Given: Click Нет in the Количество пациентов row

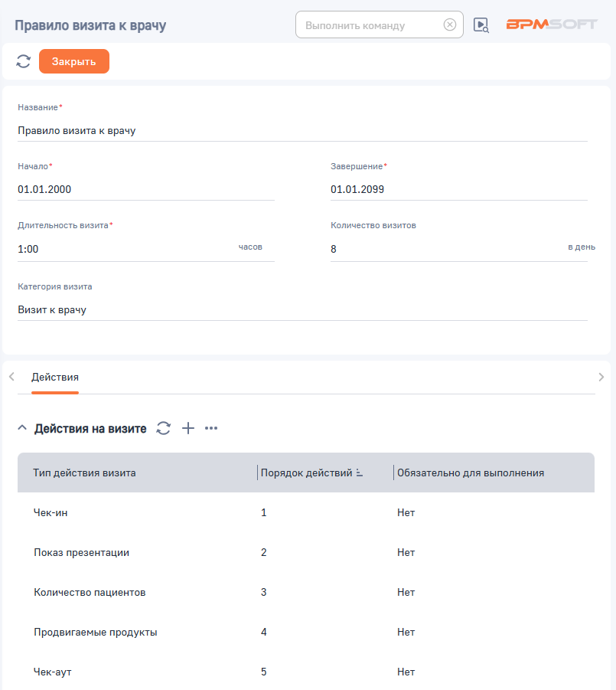Looking at the screenshot, I should click(x=406, y=592).
